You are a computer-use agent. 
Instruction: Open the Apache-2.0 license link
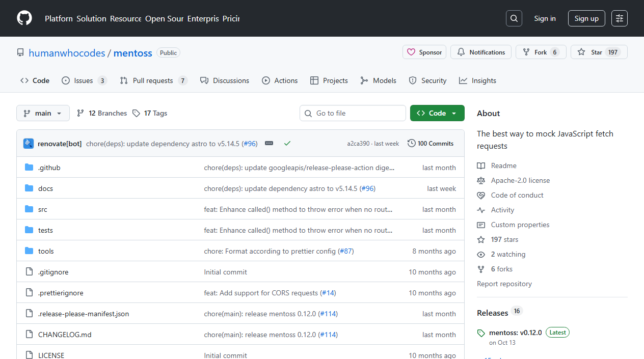coord(520,180)
